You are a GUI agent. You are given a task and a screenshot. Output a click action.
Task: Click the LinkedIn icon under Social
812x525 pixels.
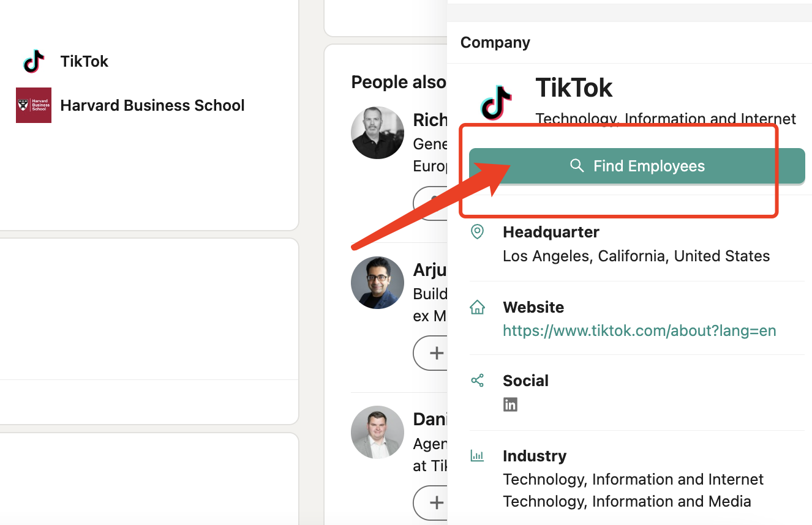coord(510,404)
